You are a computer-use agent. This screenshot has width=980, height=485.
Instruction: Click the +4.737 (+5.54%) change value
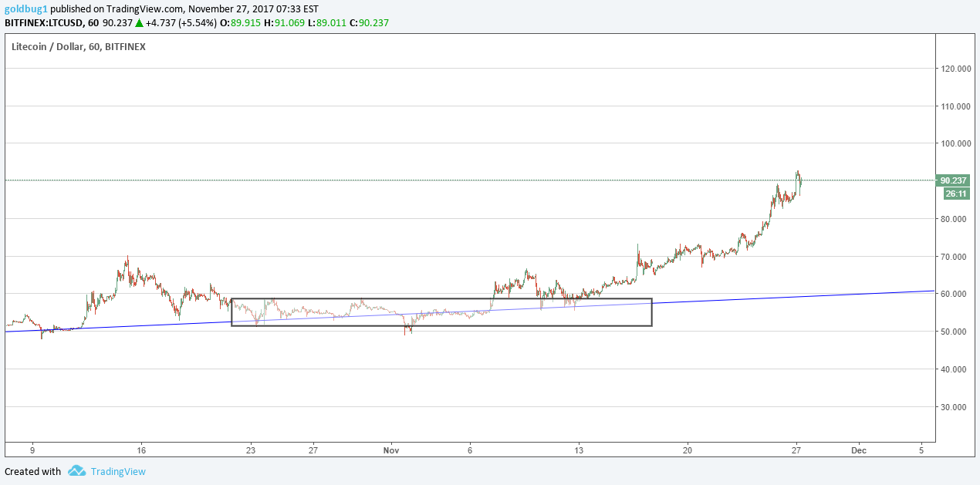pyautogui.click(x=182, y=22)
